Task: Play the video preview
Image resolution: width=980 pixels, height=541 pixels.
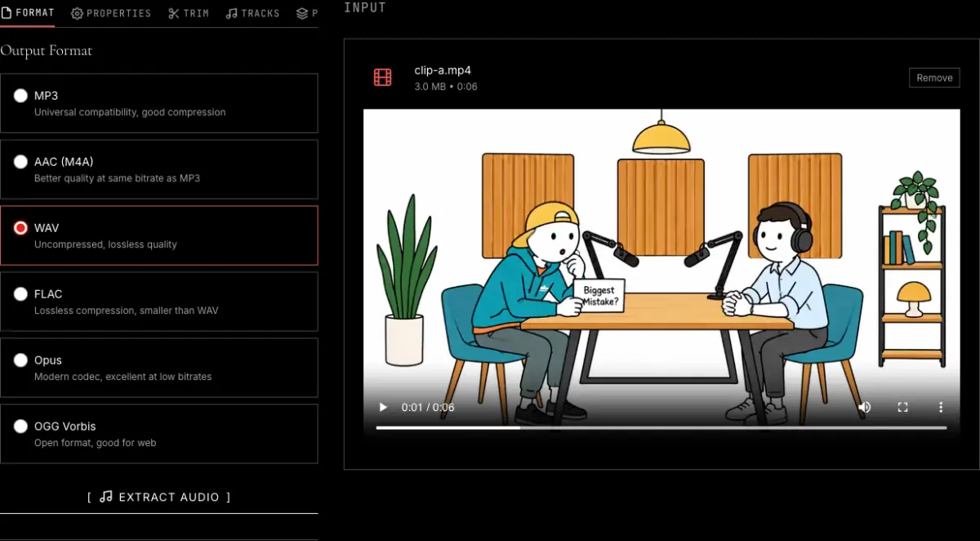Action: click(383, 407)
